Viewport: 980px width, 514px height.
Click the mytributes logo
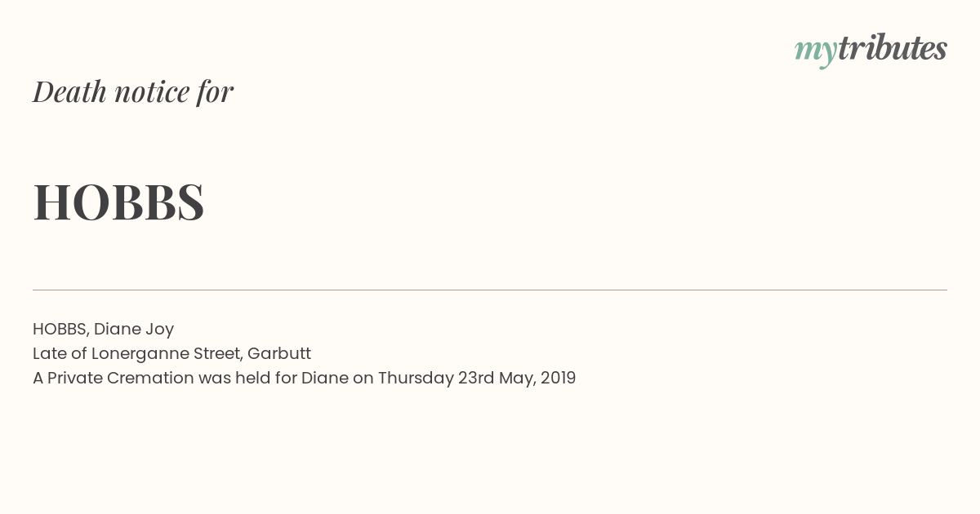tap(871, 51)
